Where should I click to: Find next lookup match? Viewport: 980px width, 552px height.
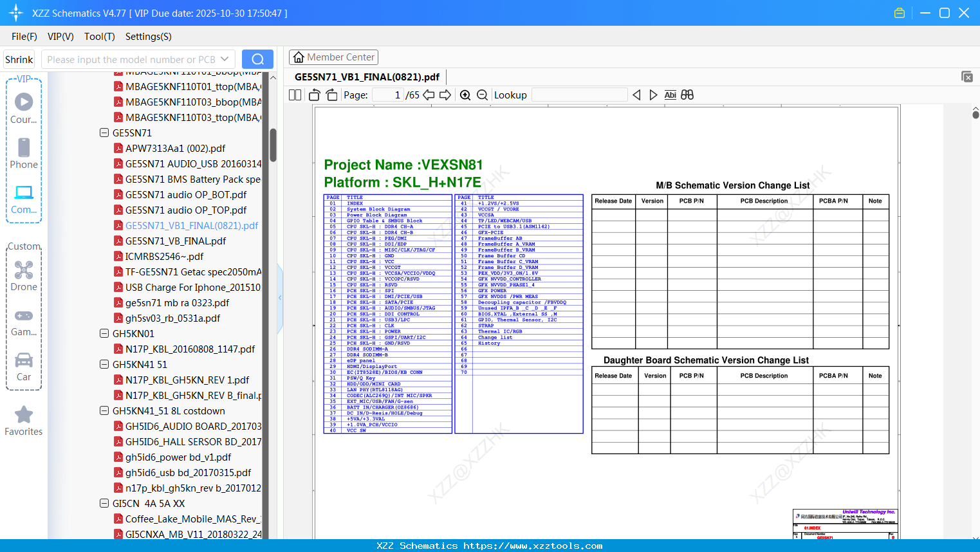tap(653, 95)
